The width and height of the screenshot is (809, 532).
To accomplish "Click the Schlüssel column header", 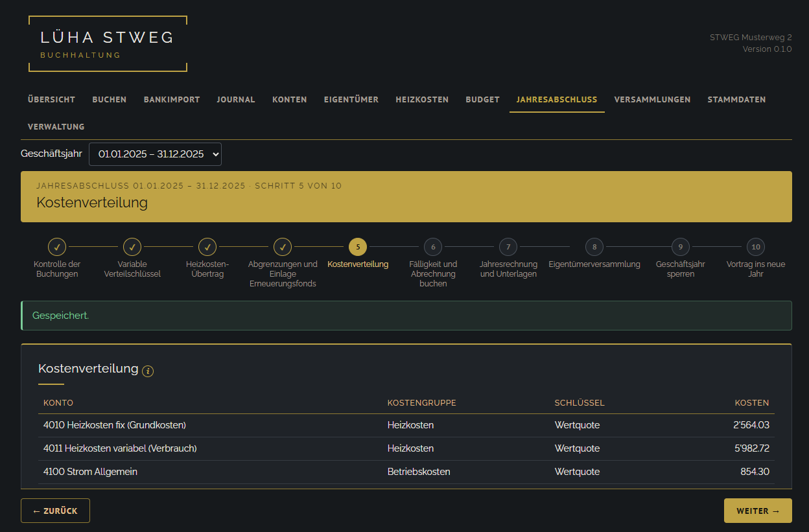I will [580, 403].
